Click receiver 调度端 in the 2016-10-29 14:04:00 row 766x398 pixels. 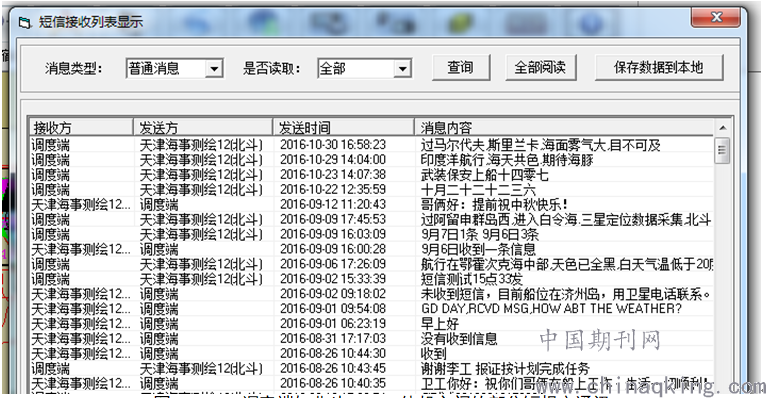(x=50, y=160)
